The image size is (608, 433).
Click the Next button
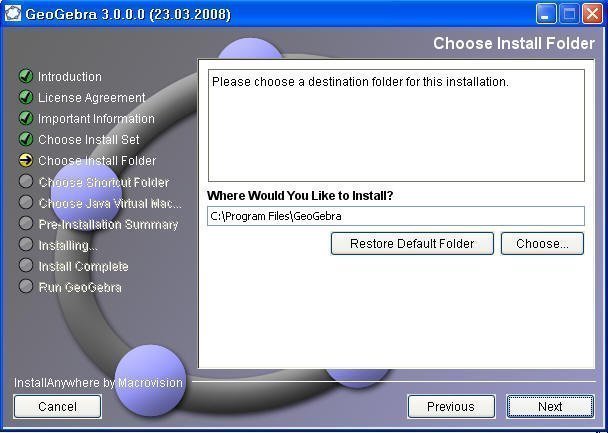pyautogui.click(x=550, y=407)
